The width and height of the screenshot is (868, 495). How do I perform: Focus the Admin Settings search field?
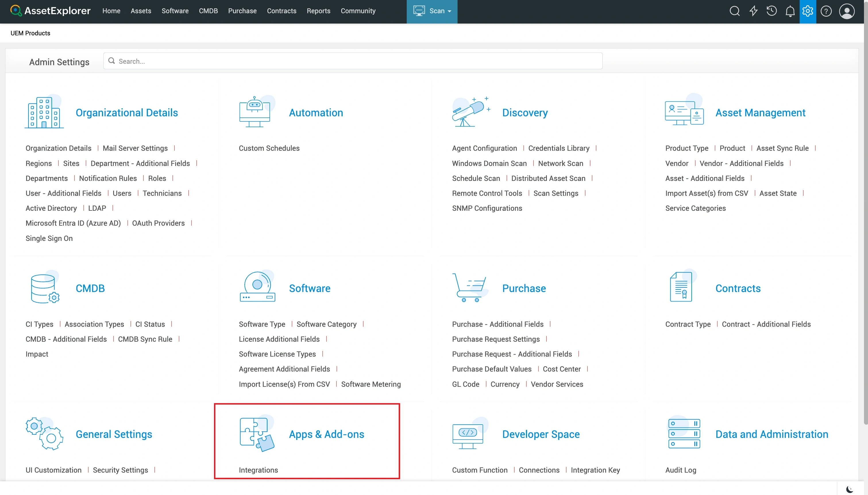coord(353,61)
